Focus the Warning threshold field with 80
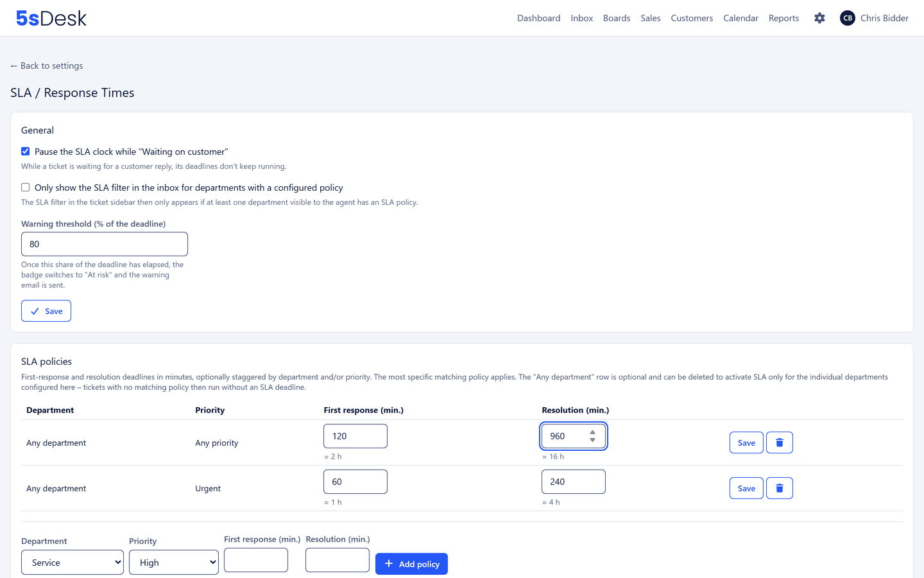The image size is (924, 578). (105, 244)
